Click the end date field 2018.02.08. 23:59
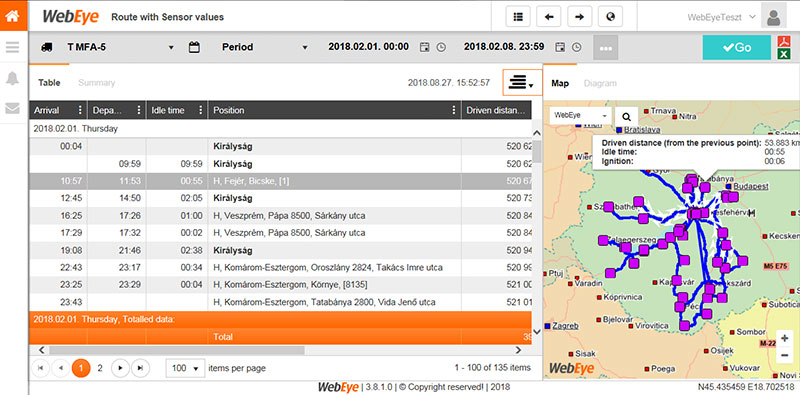 click(x=504, y=47)
